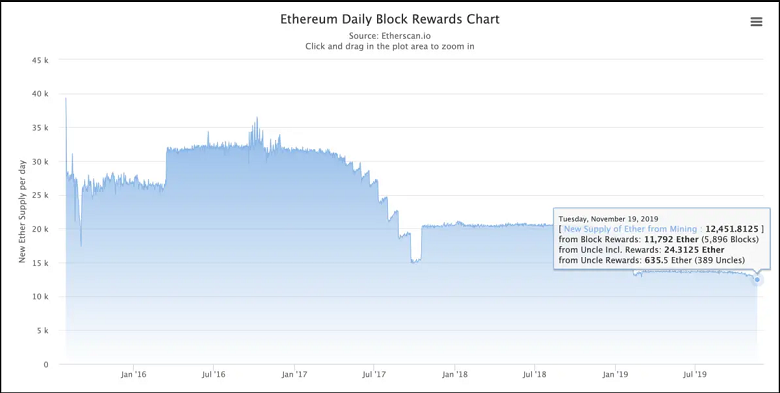Select the Jan '17 x-axis label

[x=294, y=374]
